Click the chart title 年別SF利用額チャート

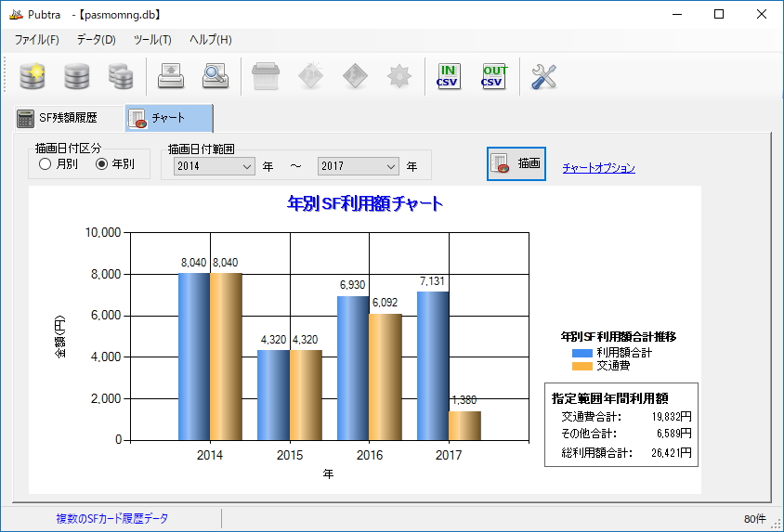pos(365,203)
